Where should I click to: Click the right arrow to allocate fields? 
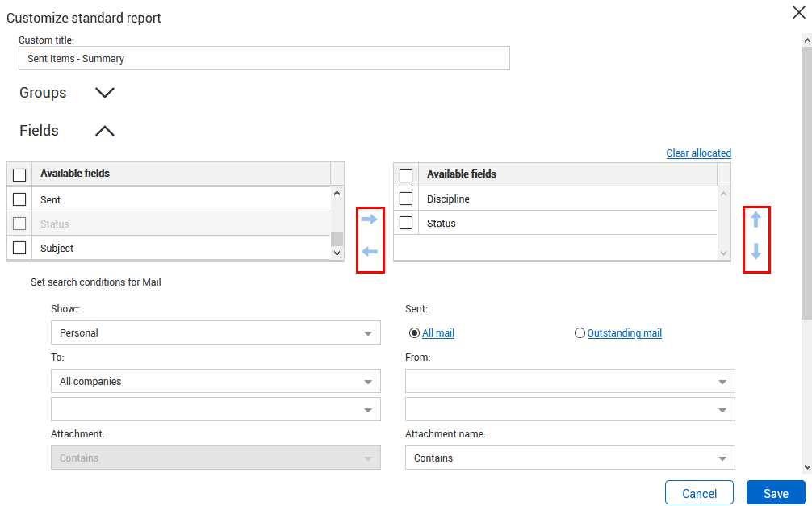370,220
